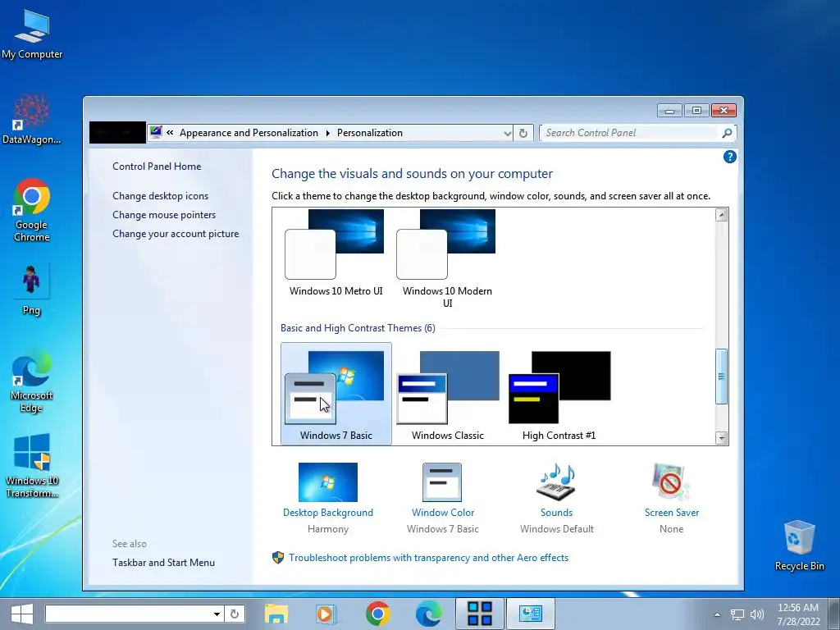Image resolution: width=840 pixels, height=630 pixels.
Task: Click the refresh icon in address bar
Action: pyautogui.click(x=523, y=133)
